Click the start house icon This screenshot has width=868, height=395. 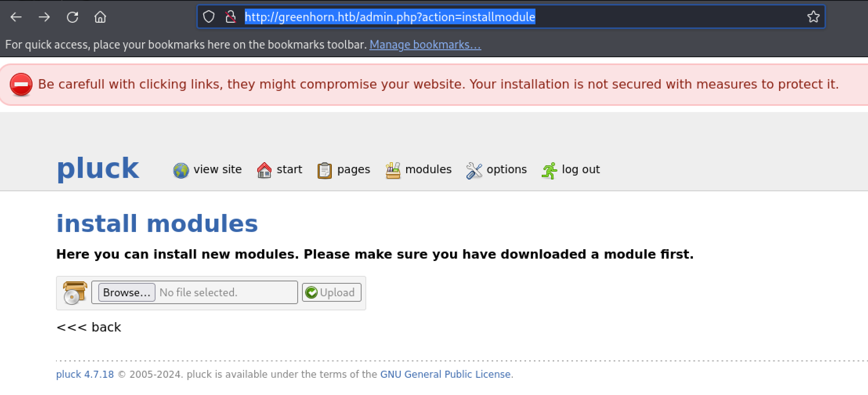(264, 170)
